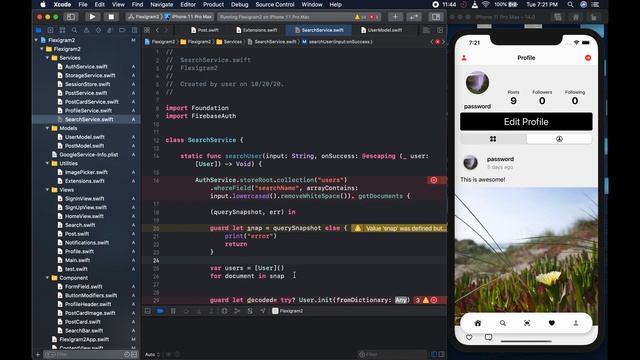Collapse the Utilities folder
Viewport: 640px width, 360px height.
coord(48,163)
